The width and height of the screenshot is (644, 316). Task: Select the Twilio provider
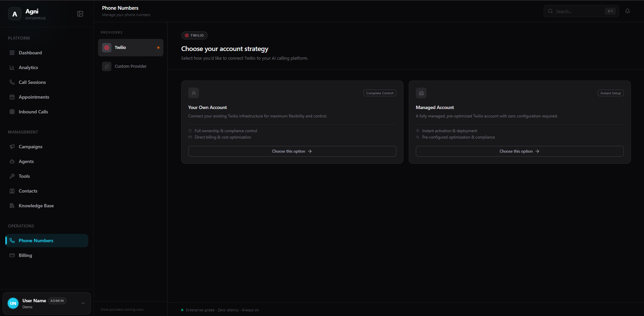point(131,48)
